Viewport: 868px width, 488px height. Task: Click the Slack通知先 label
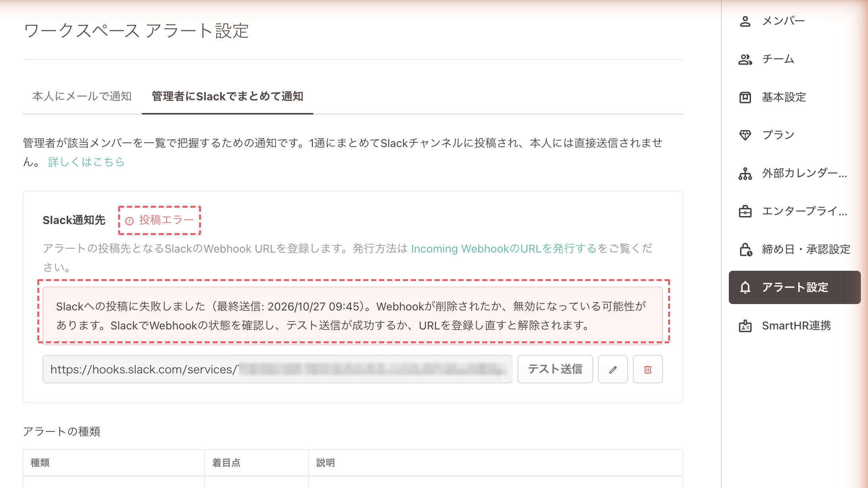coord(74,220)
